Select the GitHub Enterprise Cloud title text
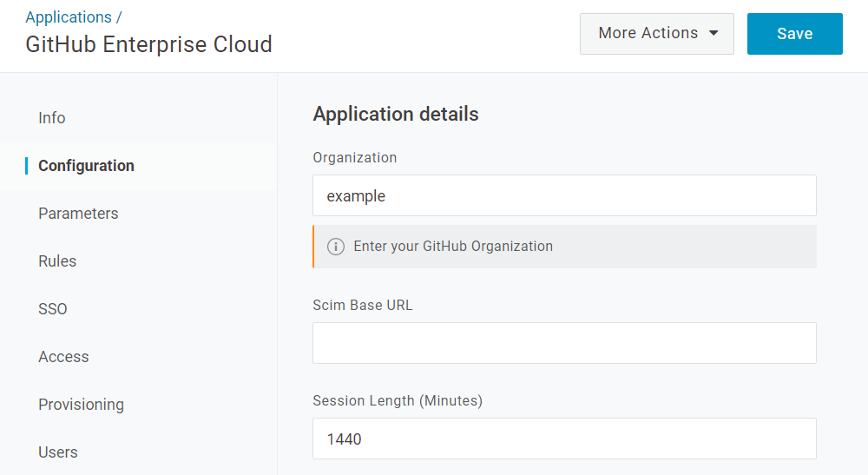The height and width of the screenshot is (475, 868). coord(149,44)
